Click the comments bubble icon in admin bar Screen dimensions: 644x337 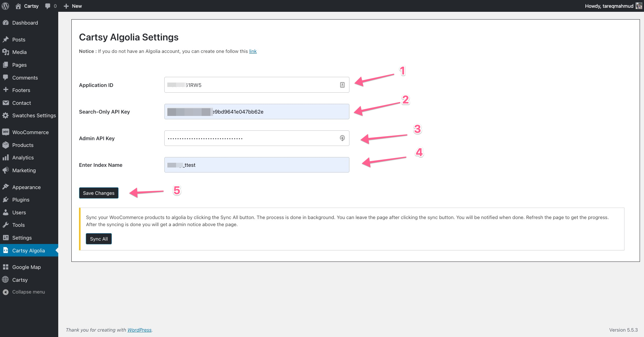point(48,6)
